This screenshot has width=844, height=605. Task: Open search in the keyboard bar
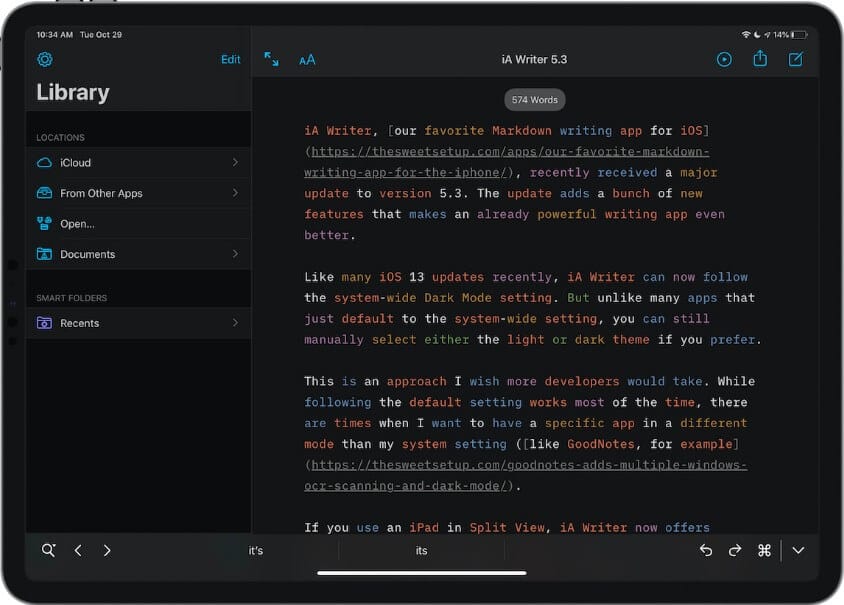point(48,550)
